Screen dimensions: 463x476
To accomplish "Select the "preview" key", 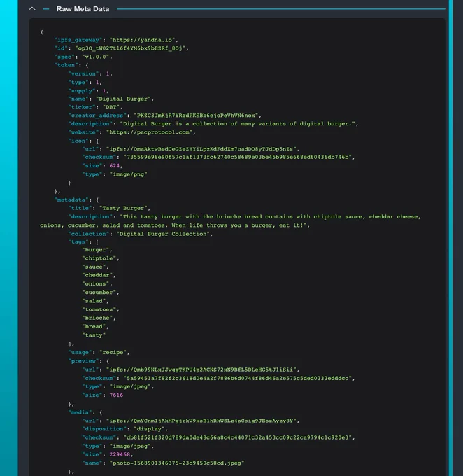I will coord(83,361).
